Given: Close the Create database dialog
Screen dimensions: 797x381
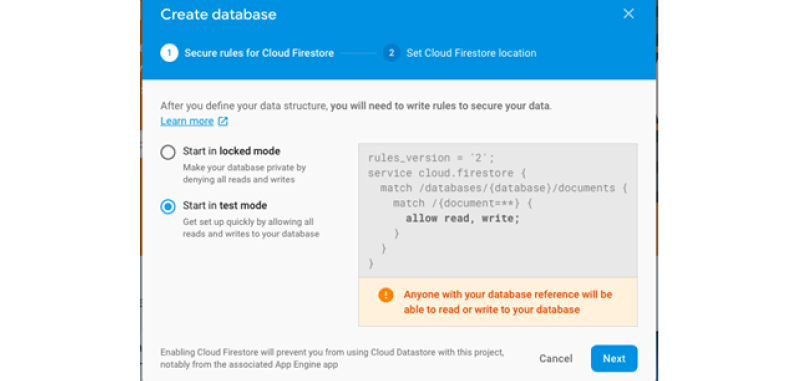Looking at the screenshot, I should pyautogui.click(x=629, y=14).
